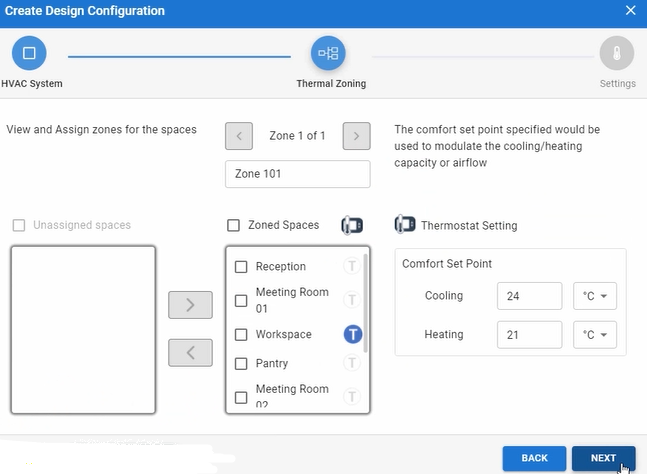Toggle thermostat icon for Reception

tap(352, 266)
